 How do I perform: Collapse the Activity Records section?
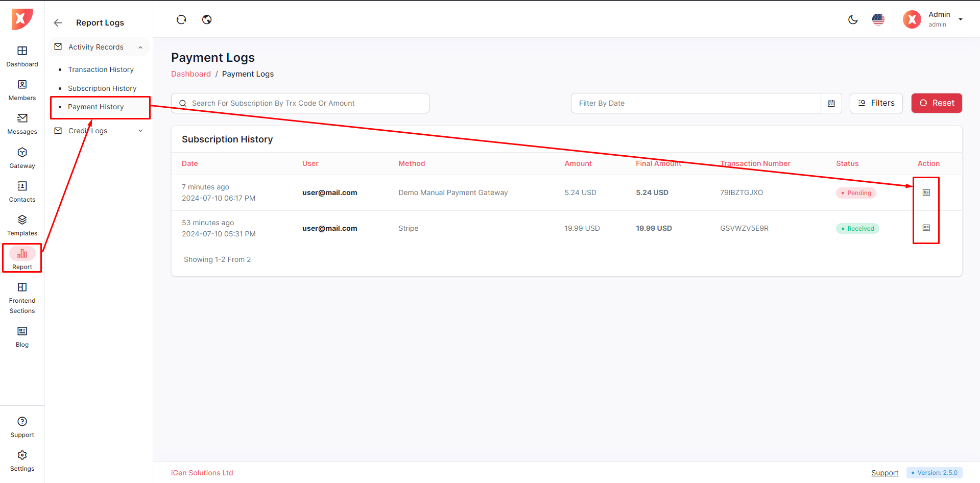[x=140, y=47]
